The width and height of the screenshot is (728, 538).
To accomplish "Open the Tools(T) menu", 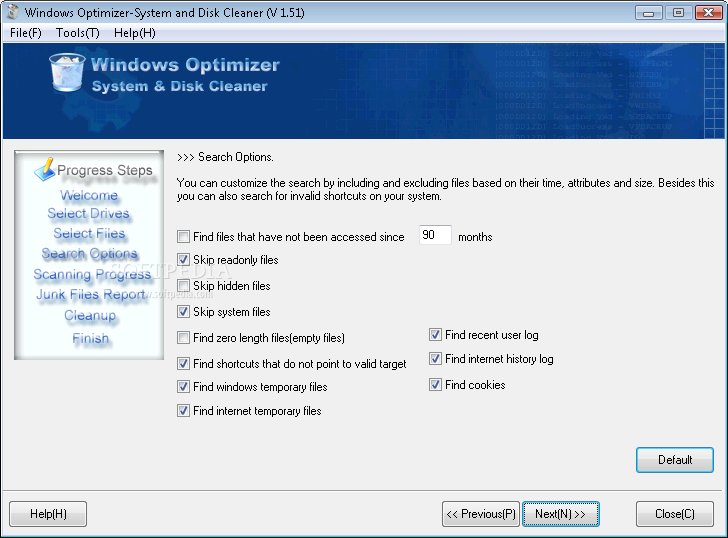I will point(78,33).
